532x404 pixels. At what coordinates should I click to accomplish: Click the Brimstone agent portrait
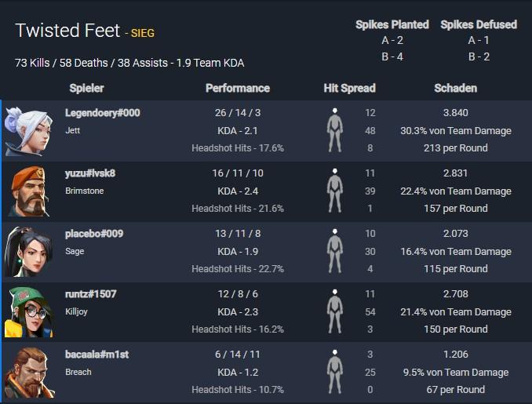click(x=29, y=191)
